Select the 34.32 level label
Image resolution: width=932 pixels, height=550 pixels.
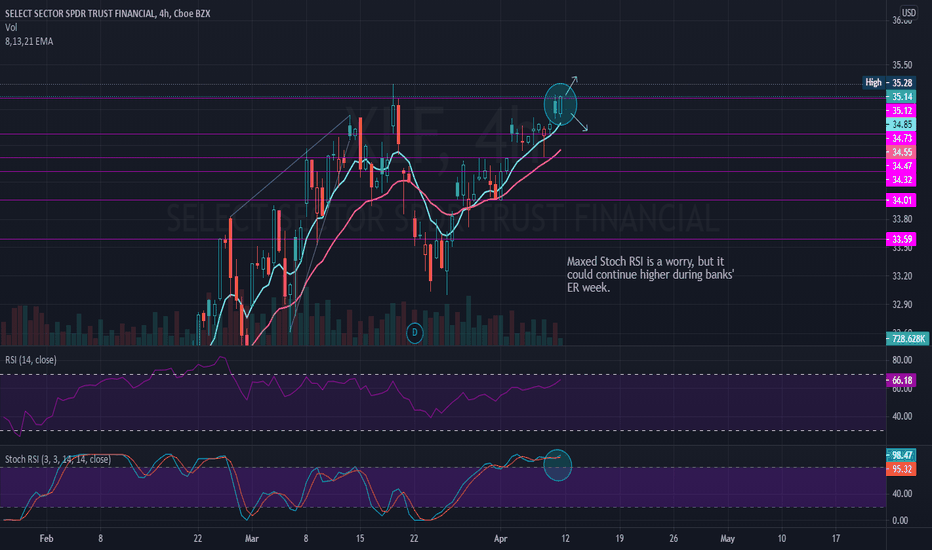(901, 180)
